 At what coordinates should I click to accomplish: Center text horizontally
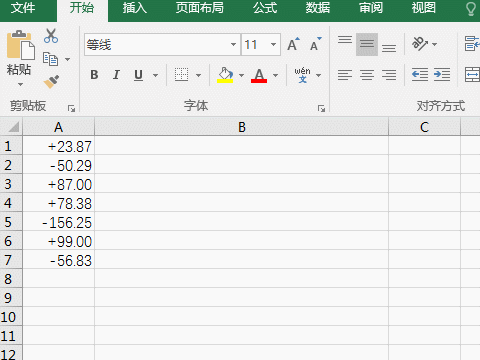tap(367, 75)
